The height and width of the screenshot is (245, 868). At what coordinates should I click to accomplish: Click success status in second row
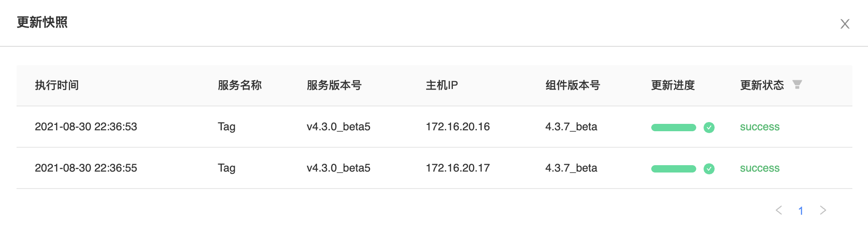pyautogui.click(x=760, y=168)
